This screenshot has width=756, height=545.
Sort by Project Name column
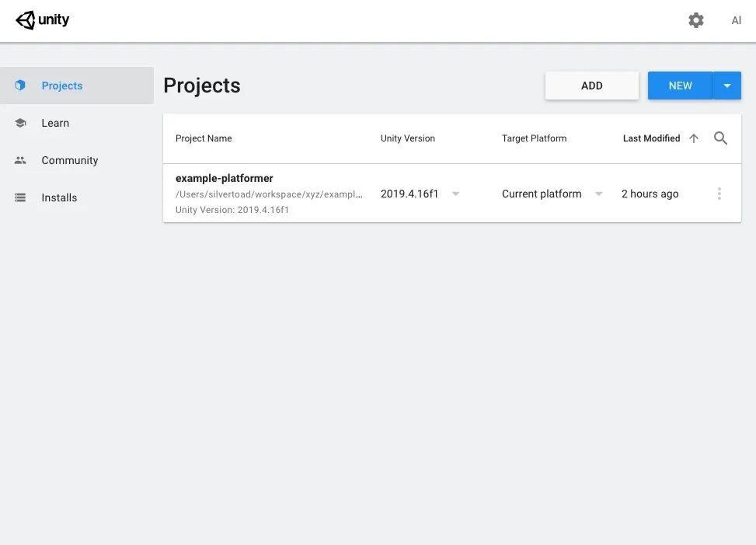point(204,138)
